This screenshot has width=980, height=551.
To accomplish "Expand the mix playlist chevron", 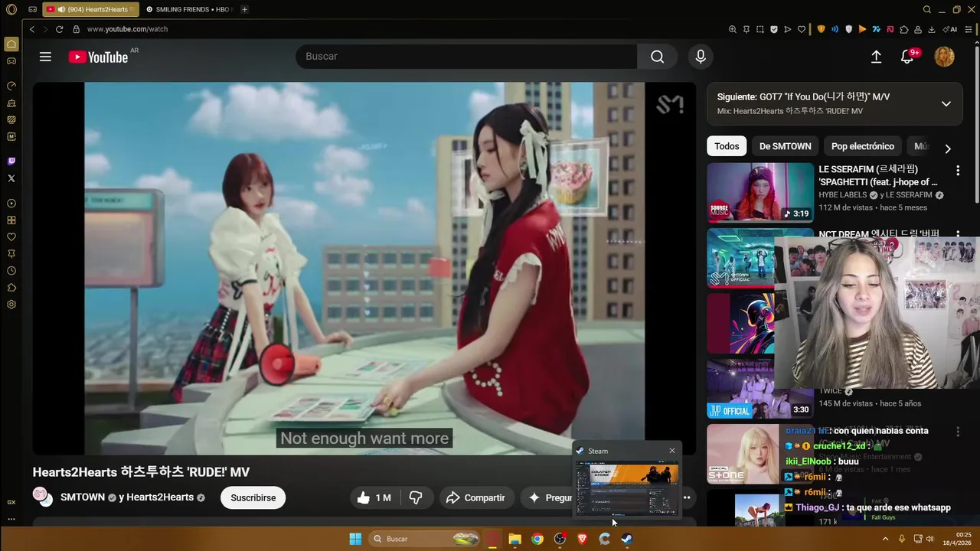I will coord(946,103).
